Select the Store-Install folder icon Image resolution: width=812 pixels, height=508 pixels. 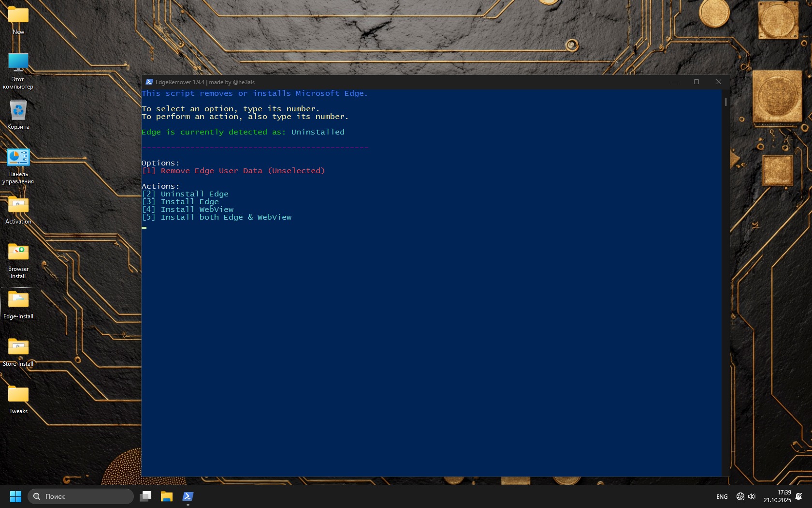(18, 352)
